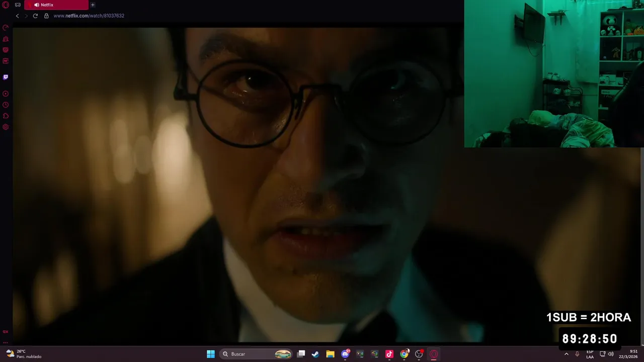This screenshot has width=644, height=362.
Task: Open the taskbar app with the chat-bubble monitor icon
Action: click(360, 354)
